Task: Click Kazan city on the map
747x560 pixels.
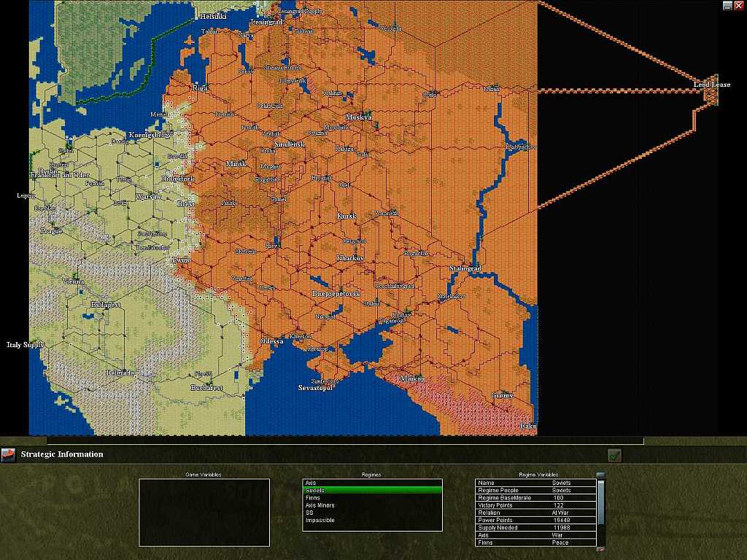Action: [x=492, y=89]
